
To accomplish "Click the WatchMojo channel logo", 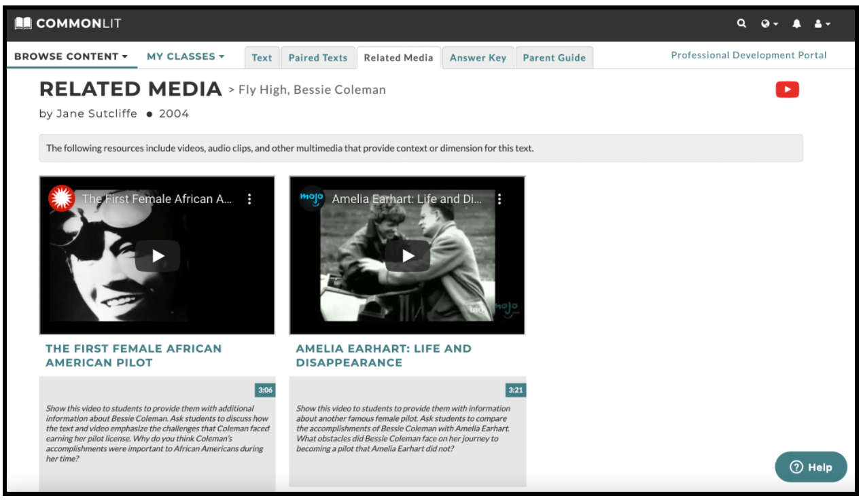I will (311, 199).
